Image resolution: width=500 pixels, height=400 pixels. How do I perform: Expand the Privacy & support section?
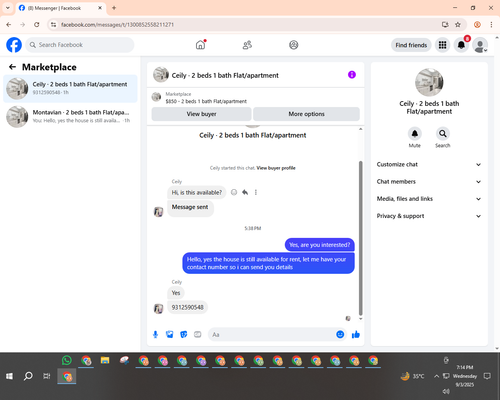click(x=429, y=216)
